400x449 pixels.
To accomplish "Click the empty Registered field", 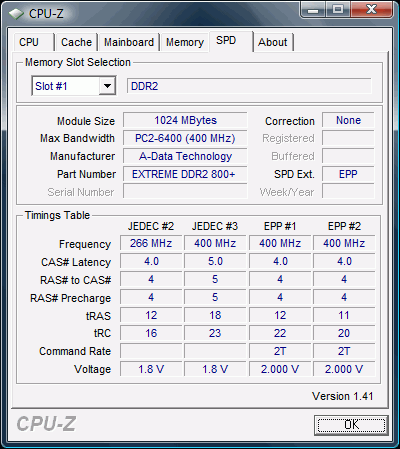I will pos(348,138).
